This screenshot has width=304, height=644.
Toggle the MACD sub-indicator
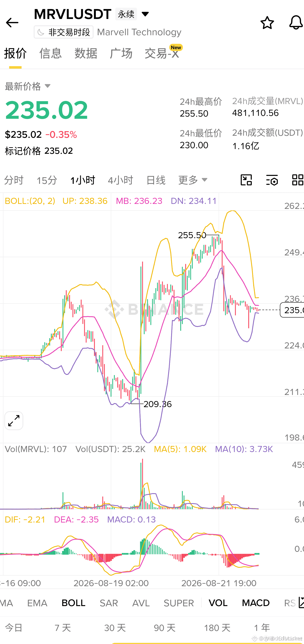point(256,603)
